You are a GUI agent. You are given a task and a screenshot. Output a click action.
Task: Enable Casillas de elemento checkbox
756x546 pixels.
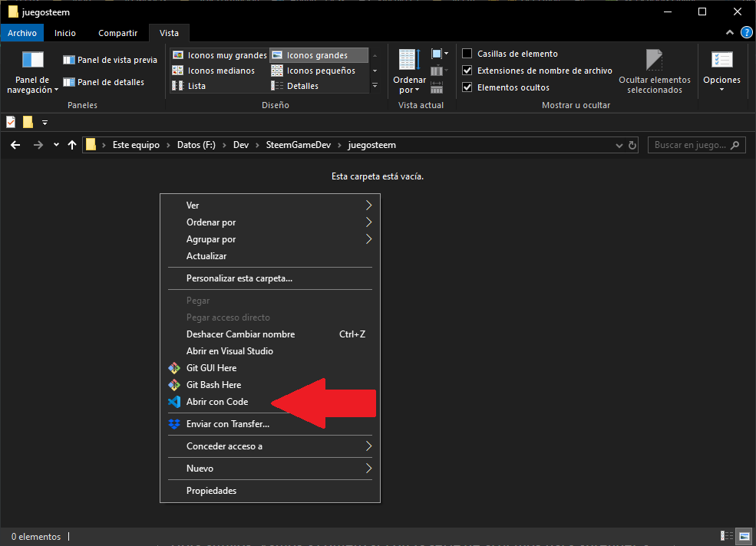pyautogui.click(x=467, y=54)
